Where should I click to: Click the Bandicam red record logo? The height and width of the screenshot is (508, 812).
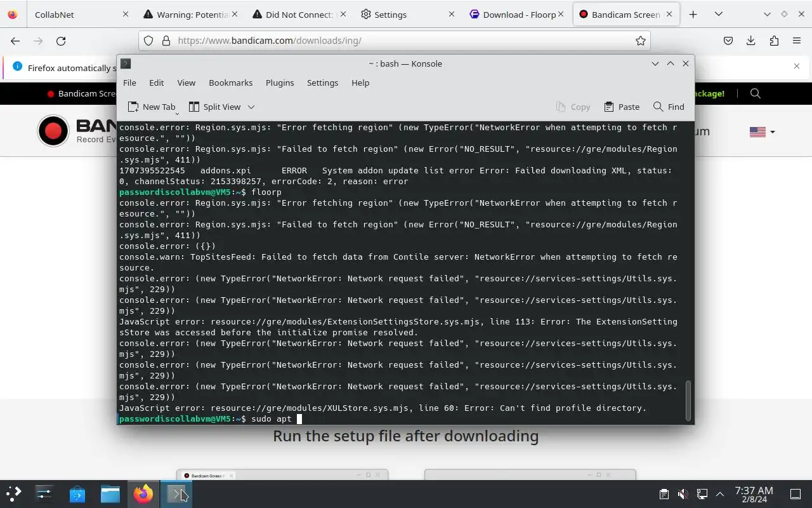pos(53,131)
